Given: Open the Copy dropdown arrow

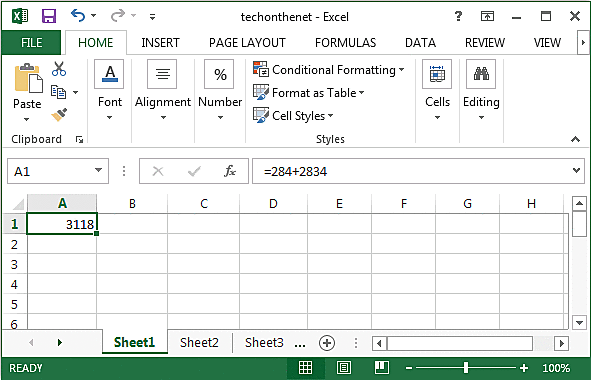Looking at the screenshot, I should [x=75, y=92].
